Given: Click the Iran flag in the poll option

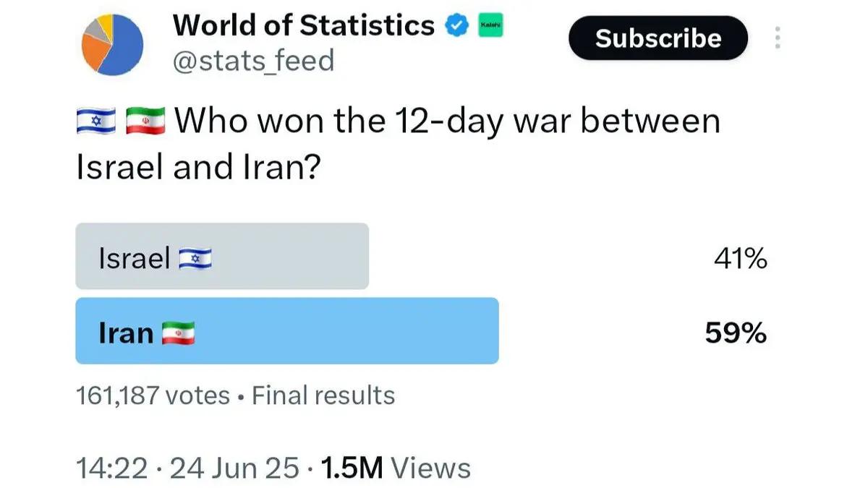Looking at the screenshot, I should [178, 333].
